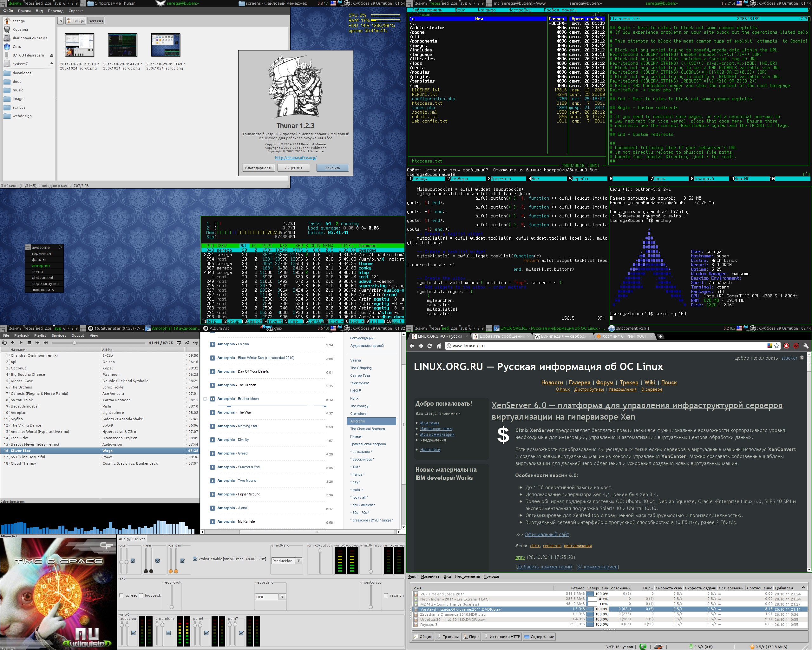
Task: Click the add files plus icon in audio player
Action: tap(12, 342)
